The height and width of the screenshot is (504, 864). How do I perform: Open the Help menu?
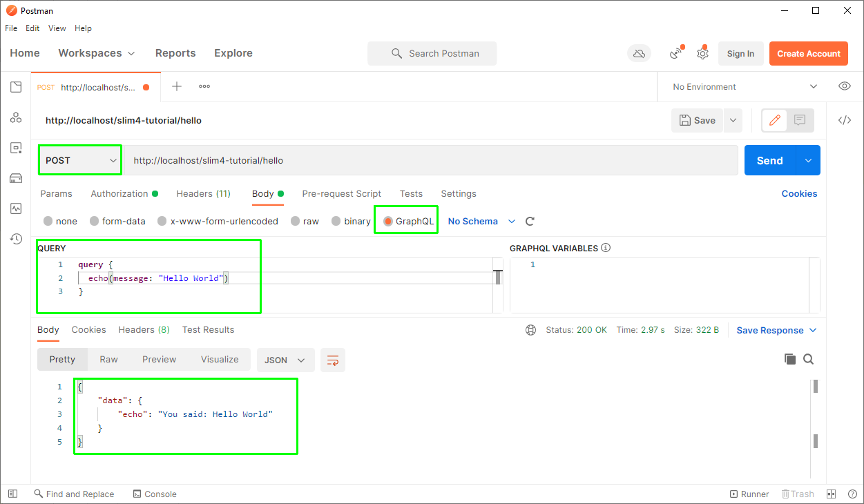coord(83,28)
